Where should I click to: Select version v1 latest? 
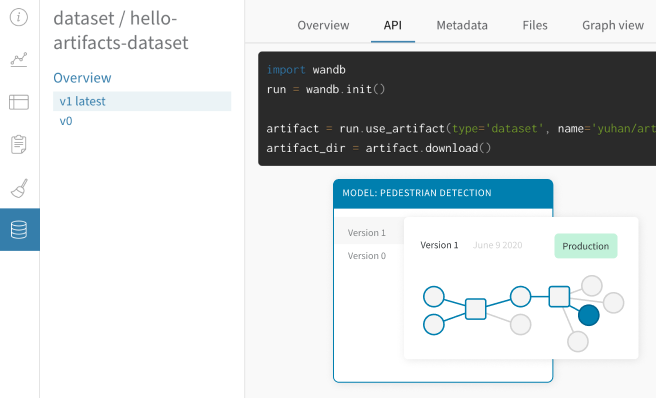142,101
